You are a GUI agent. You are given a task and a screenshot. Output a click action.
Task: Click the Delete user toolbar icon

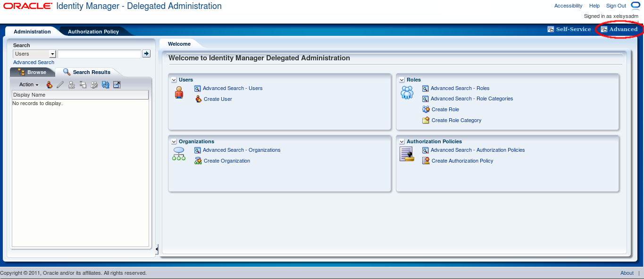pyautogui.click(x=71, y=84)
